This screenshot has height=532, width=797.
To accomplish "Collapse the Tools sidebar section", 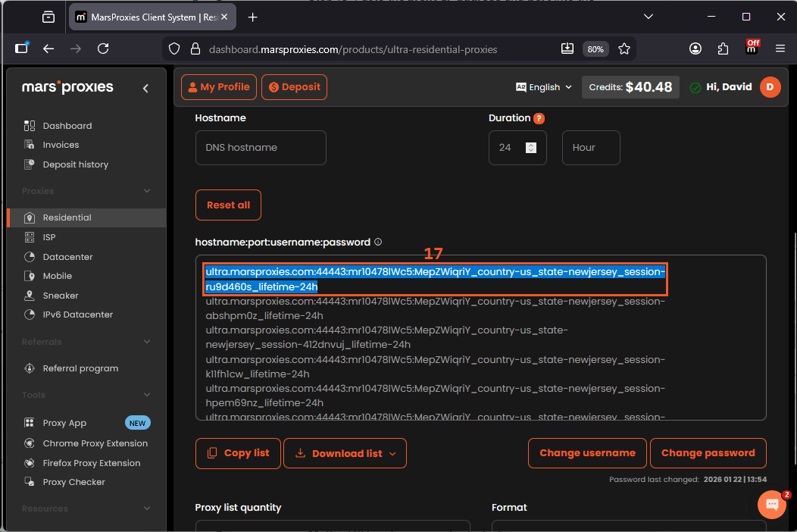I will coord(147,395).
